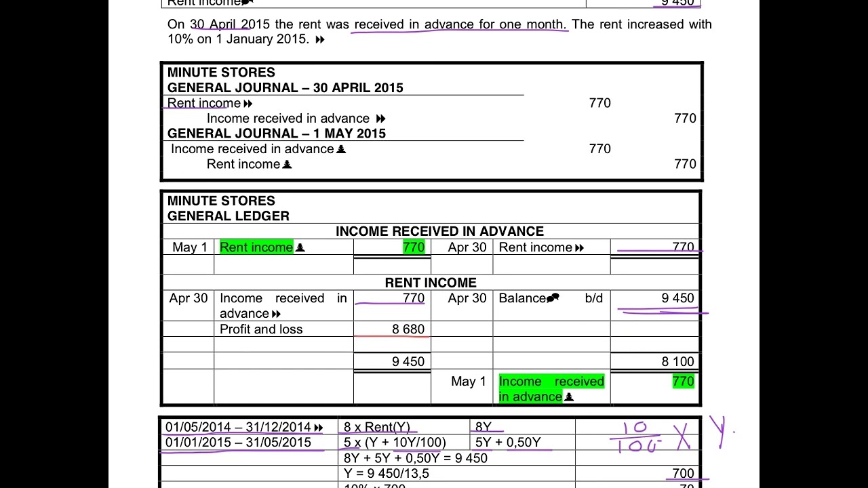Click the 8 680 amount beside Profit and loss
868x488 pixels.
click(408, 329)
